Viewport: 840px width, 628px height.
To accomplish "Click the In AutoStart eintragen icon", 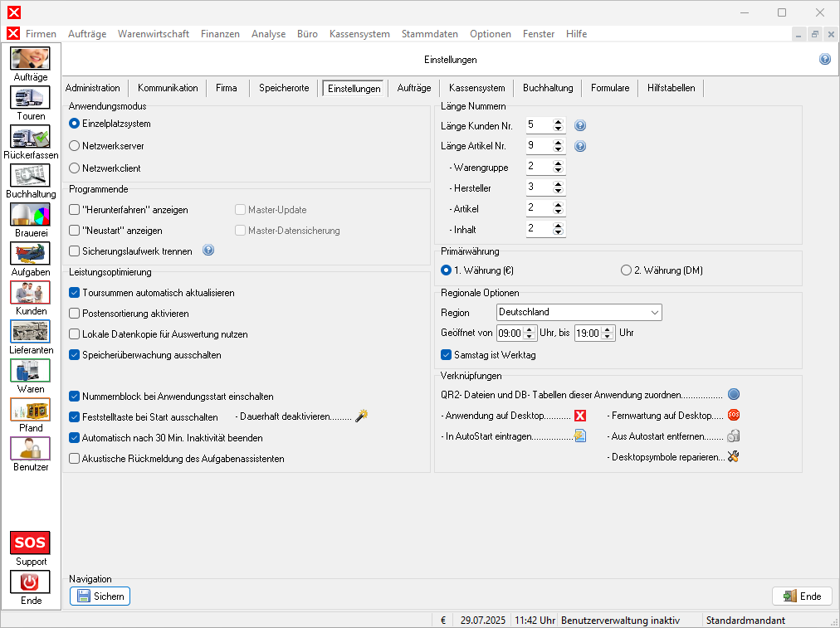I will (x=580, y=436).
